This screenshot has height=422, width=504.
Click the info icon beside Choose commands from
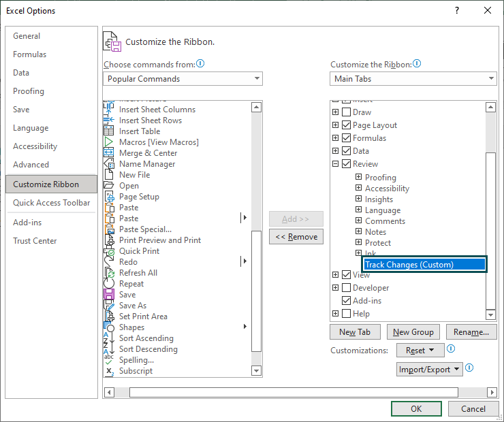[200, 63]
